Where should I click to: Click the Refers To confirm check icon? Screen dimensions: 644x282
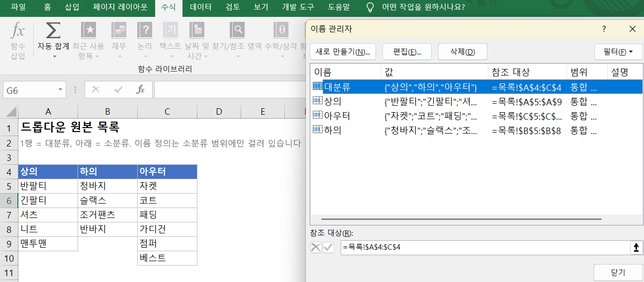pos(328,247)
